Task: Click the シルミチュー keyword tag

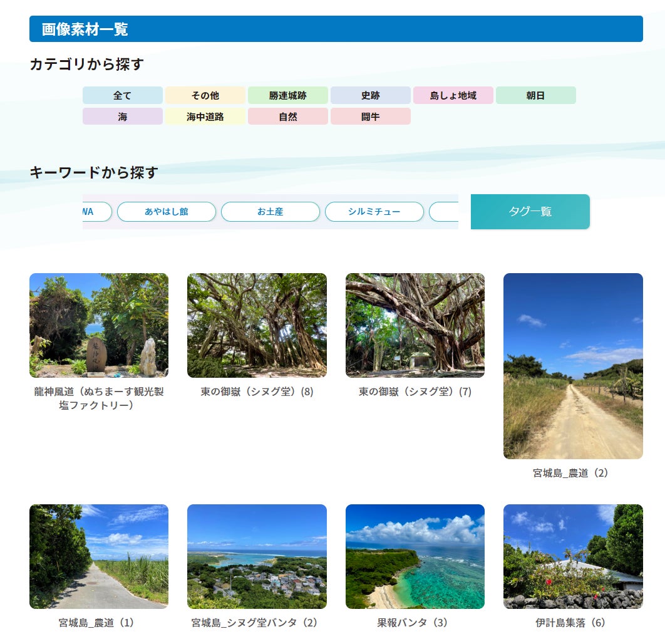Action: pos(374,212)
